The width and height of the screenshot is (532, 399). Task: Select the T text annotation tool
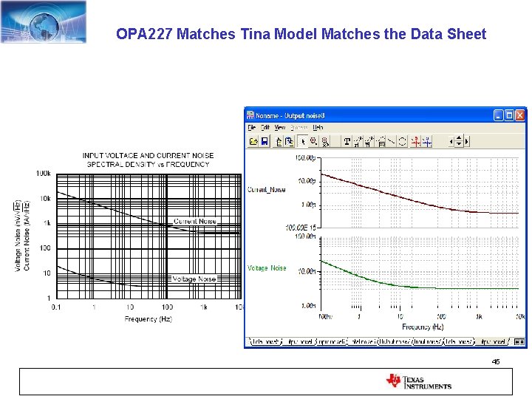click(x=347, y=141)
